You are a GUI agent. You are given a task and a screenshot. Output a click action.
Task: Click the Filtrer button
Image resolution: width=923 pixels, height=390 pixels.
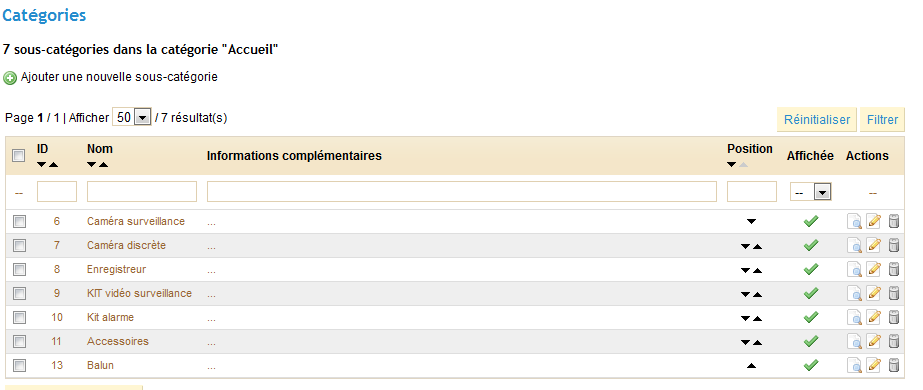[882, 119]
